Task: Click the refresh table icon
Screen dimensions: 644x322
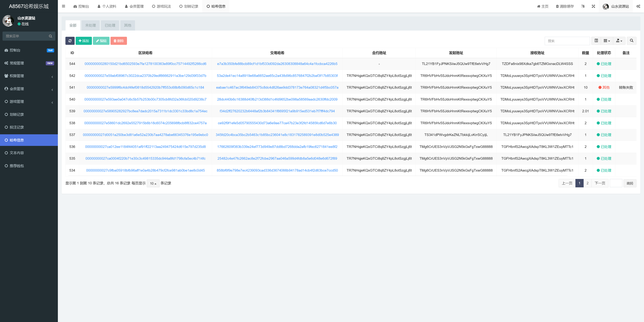Action: 70,40
